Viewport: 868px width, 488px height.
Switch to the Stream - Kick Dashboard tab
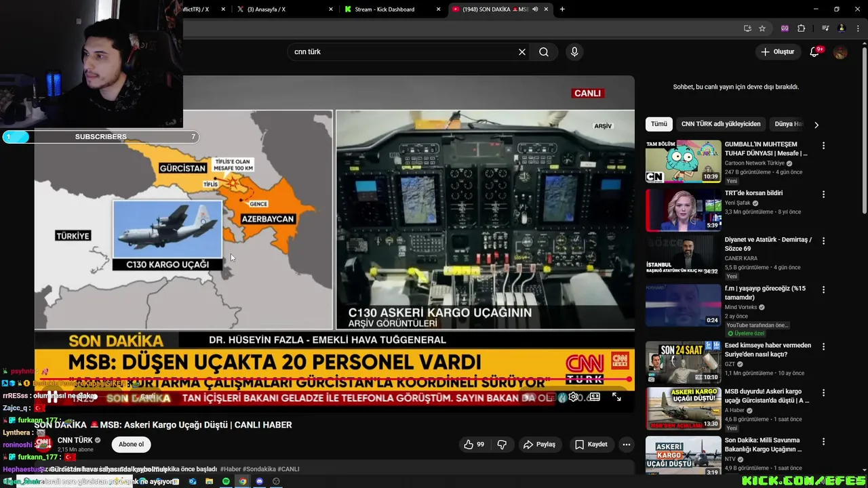(x=393, y=9)
